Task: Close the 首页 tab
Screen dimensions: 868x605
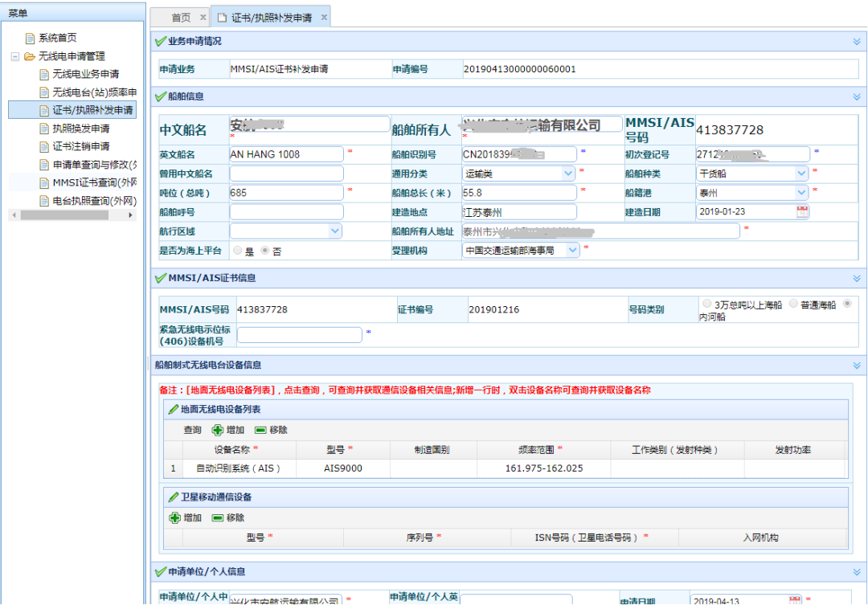Action: pyautogui.click(x=203, y=17)
